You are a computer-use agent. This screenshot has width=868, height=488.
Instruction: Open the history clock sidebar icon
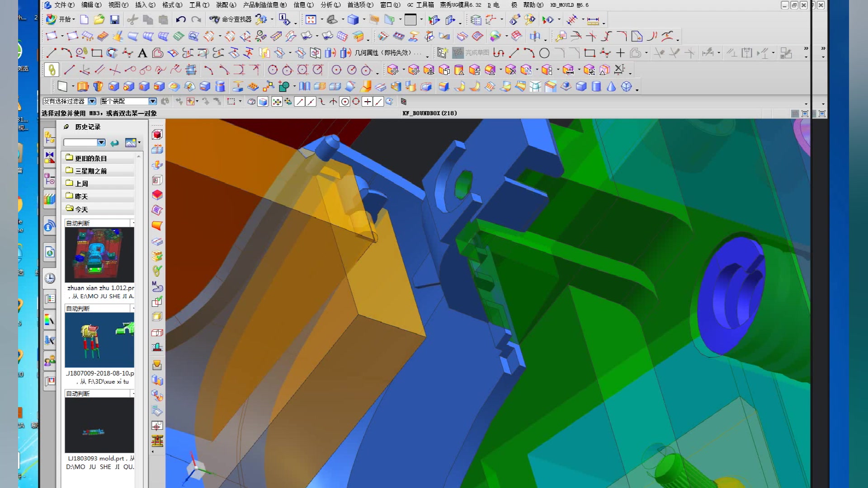50,278
